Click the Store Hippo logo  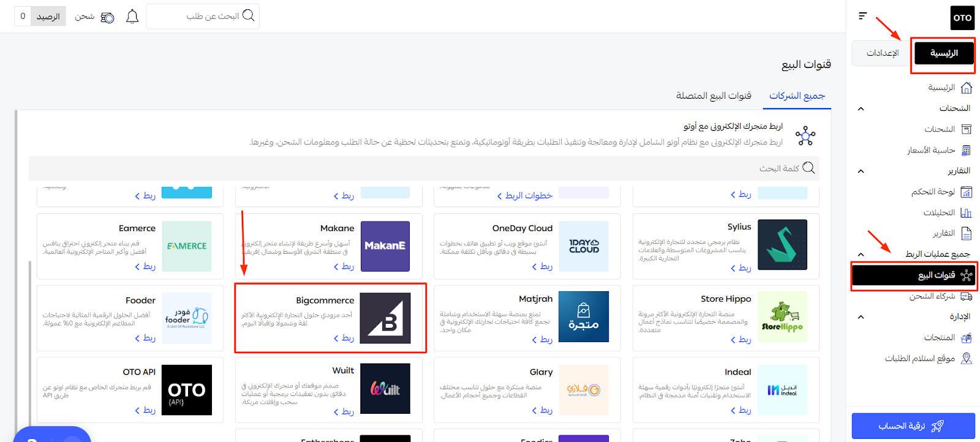click(782, 317)
